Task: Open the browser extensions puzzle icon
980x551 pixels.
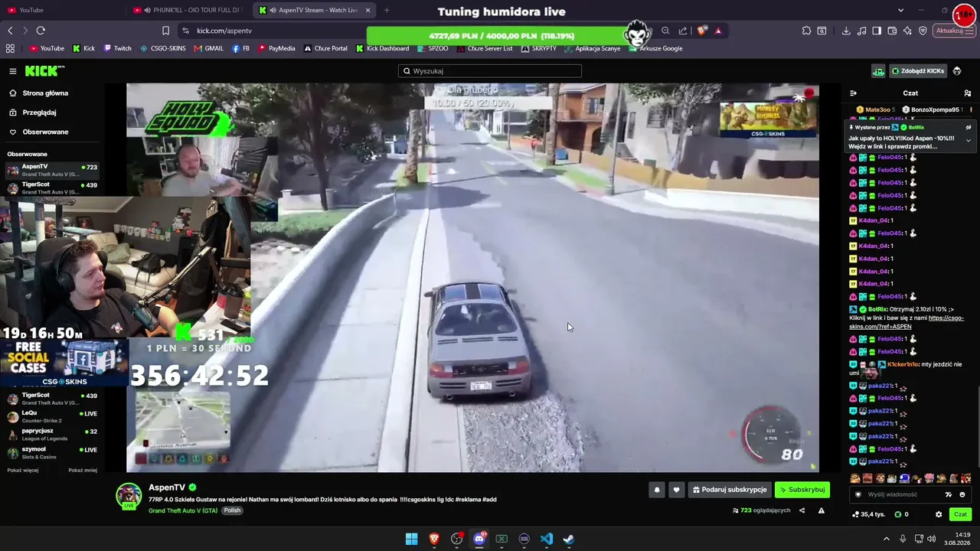Action: [806, 31]
